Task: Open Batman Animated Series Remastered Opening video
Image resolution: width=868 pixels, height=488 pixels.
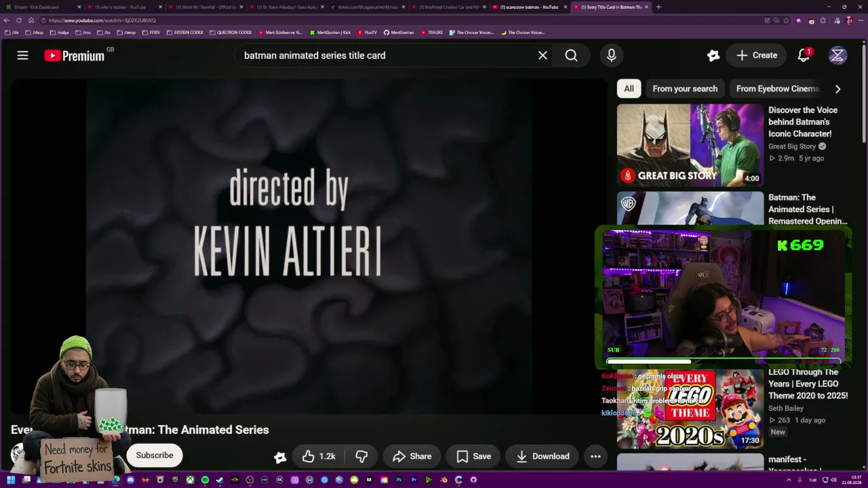Action: (808, 209)
